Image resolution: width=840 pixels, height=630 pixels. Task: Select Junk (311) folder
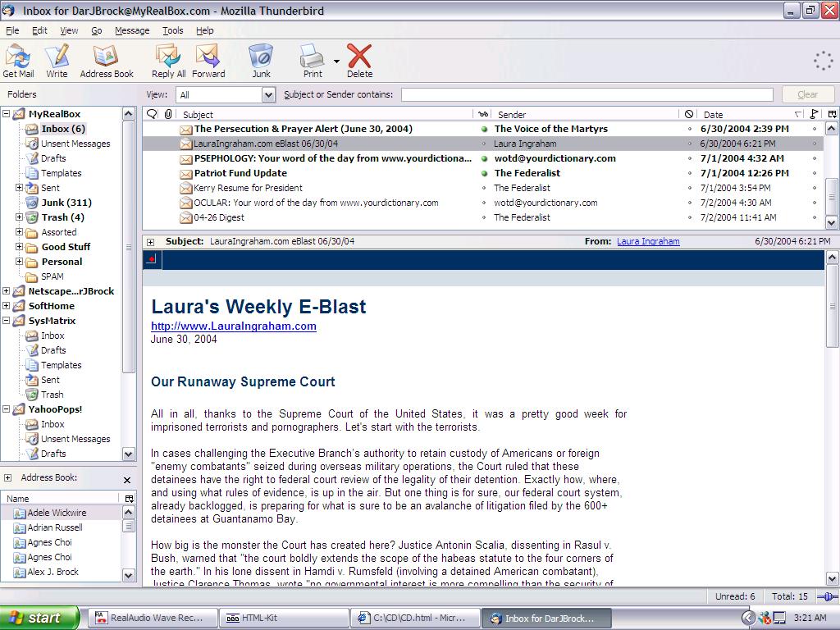point(66,203)
